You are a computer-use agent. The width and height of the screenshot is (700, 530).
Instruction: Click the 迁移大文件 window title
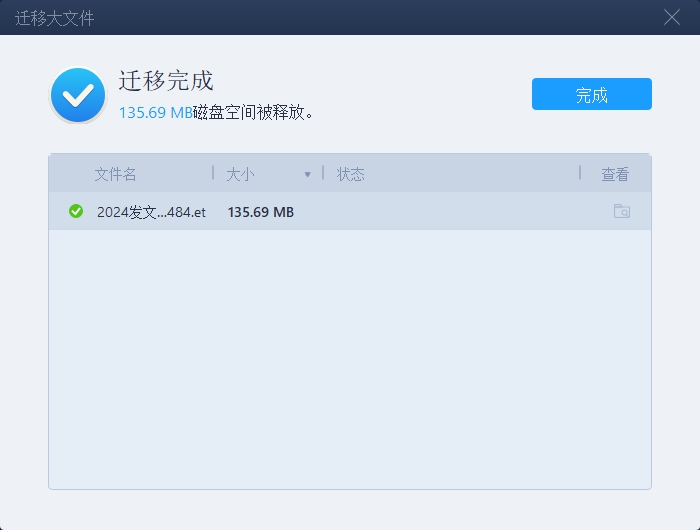tap(55, 18)
